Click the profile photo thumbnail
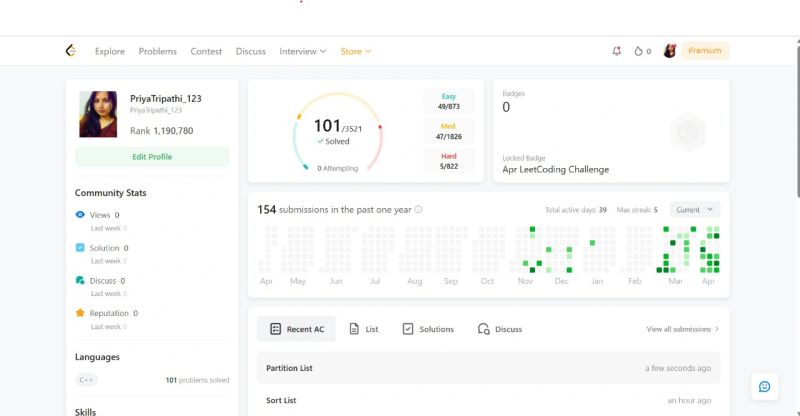 pyautogui.click(x=98, y=114)
